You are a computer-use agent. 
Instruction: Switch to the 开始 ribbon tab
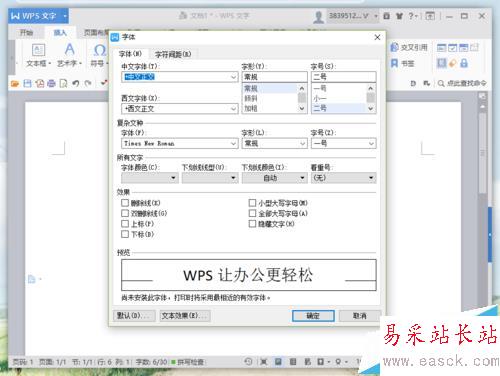tap(26, 33)
